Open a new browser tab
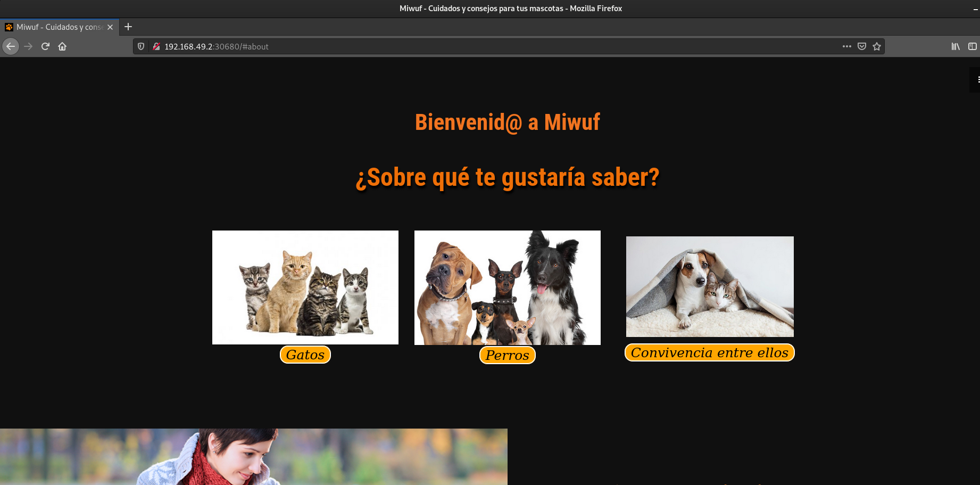 (128, 27)
